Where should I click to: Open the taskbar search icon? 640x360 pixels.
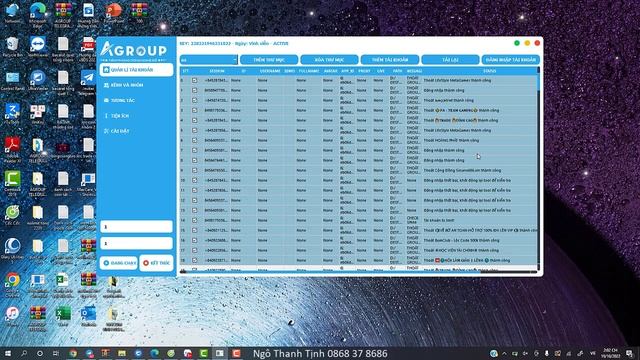24,353
